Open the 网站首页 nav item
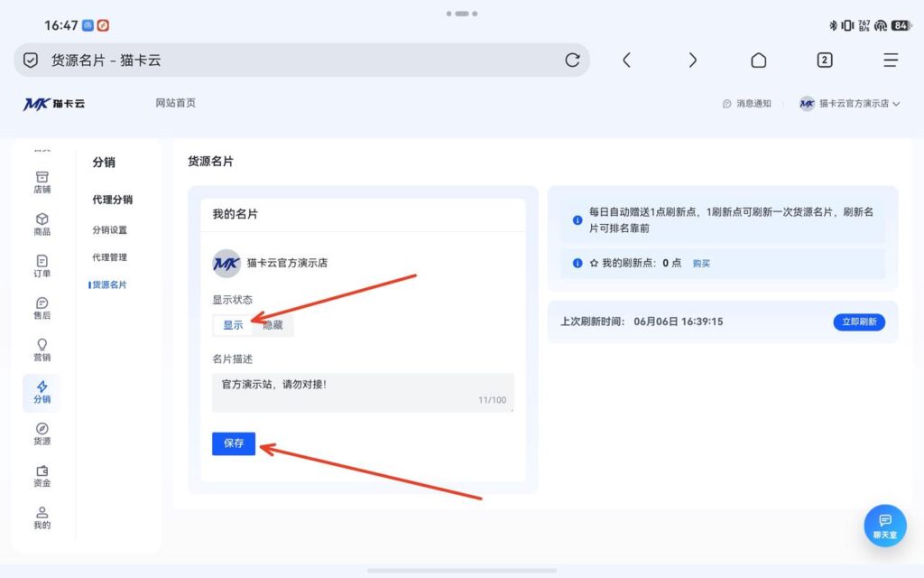Image resolution: width=924 pixels, height=578 pixels. pyautogui.click(x=176, y=103)
